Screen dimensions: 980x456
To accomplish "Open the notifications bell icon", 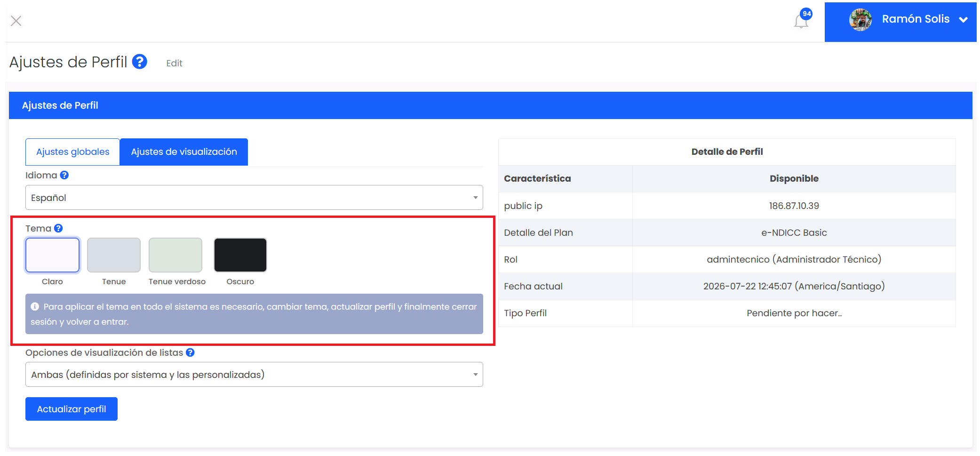I will click(x=801, y=21).
